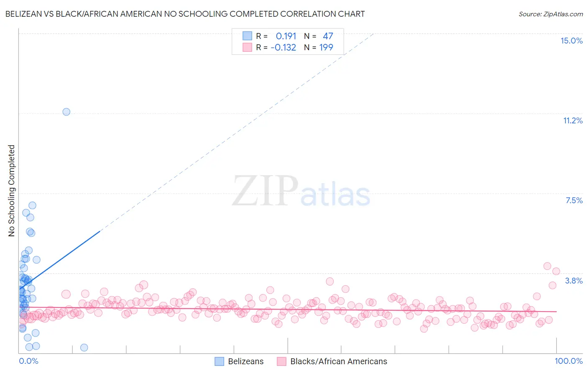The width and height of the screenshot is (588, 373).
Task: Click the ZIPatlas watermark logo
Action: (x=301, y=191)
